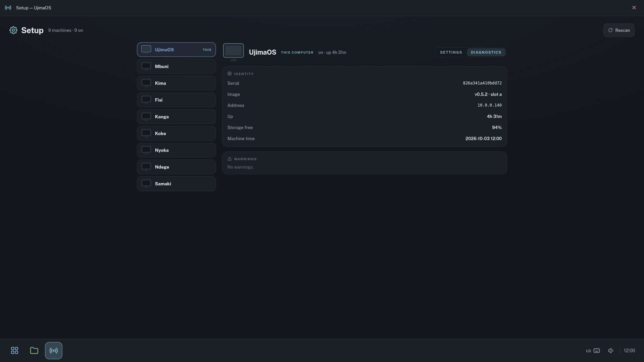Screen dimensions: 644x362
Task: Click the title bar broadcast icon
Action: [x=8, y=8]
